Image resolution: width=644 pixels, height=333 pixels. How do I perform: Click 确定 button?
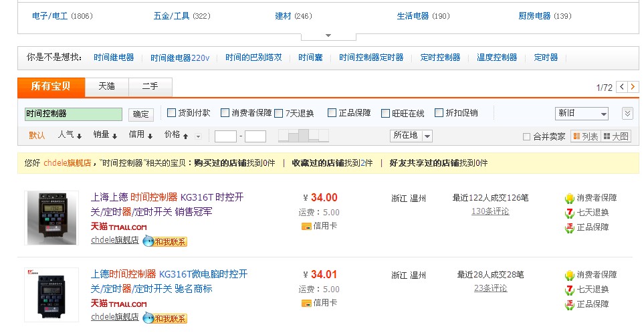[141, 114]
